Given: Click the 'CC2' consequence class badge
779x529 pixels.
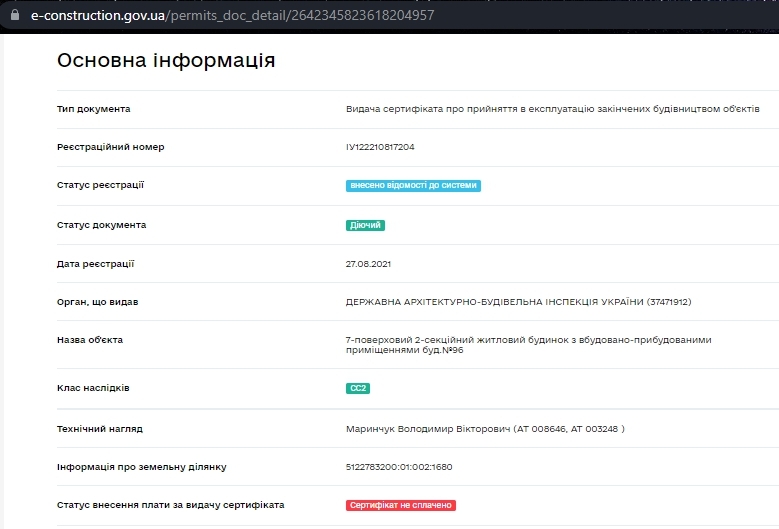Looking at the screenshot, I should click(358, 388).
